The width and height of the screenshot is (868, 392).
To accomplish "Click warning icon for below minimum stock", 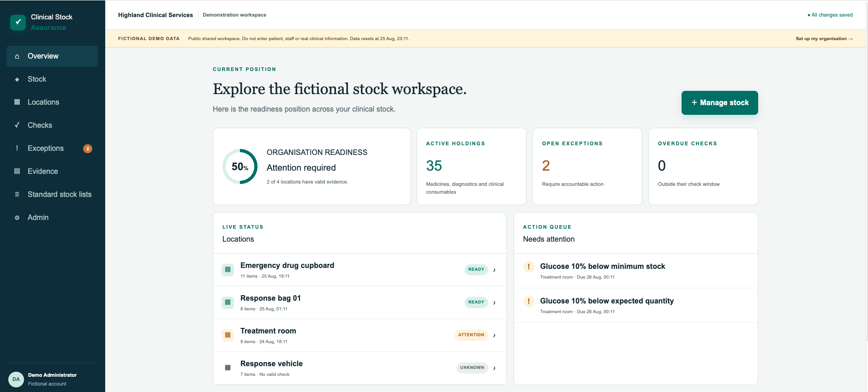I will point(529,267).
